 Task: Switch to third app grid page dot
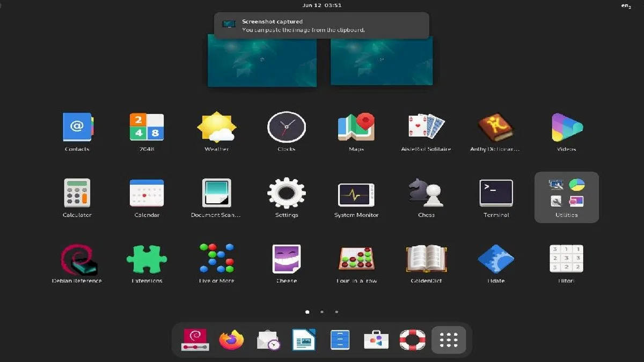[x=336, y=312]
